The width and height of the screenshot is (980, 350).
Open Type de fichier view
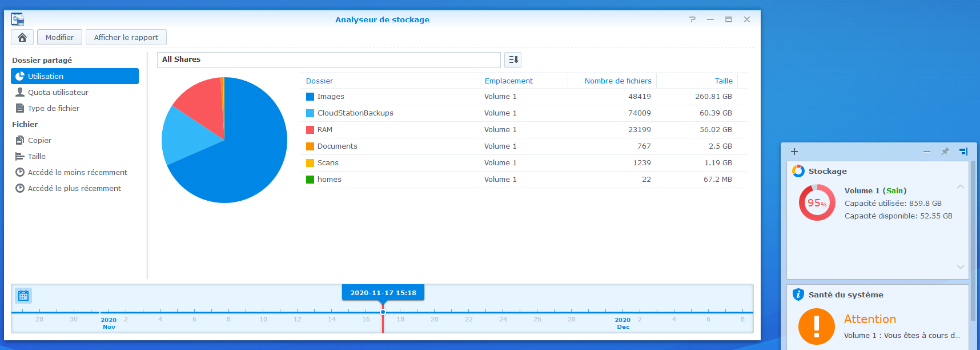pyautogui.click(x=53, y=108)
